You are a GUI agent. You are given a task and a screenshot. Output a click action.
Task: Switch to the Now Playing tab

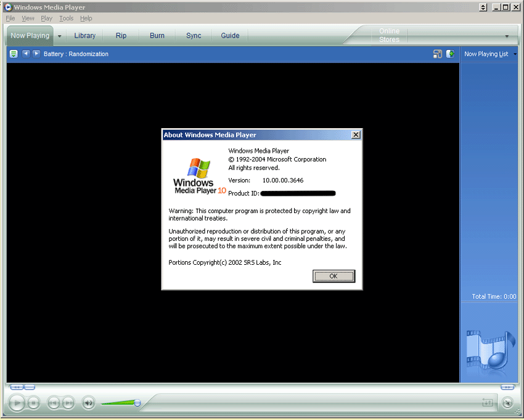tap(30, 35)
